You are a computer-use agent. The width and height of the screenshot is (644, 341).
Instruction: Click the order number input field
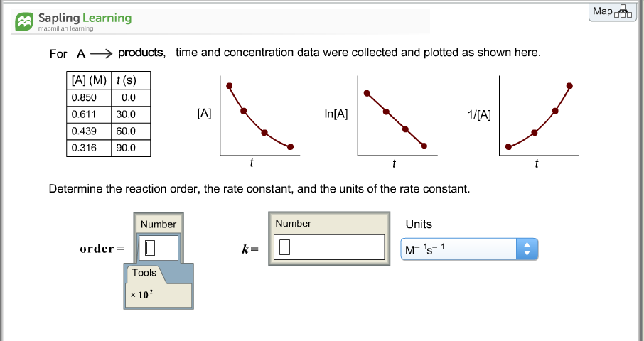pos(159,247)
